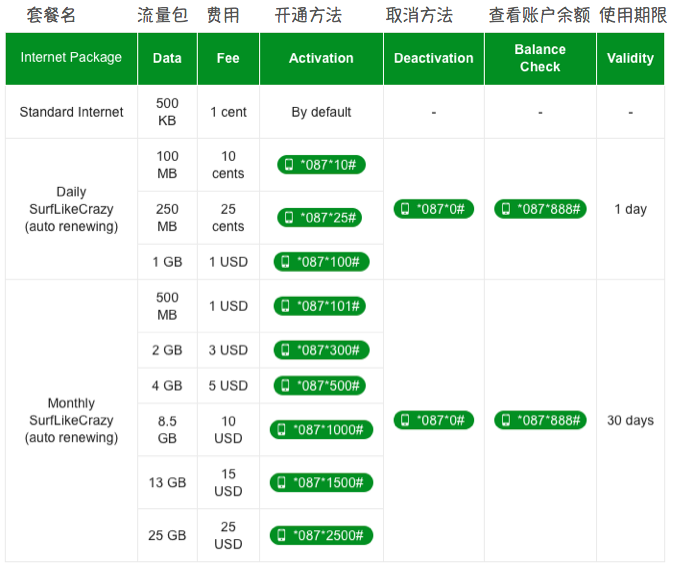Select the Monthly SurfLikeCrazy package cell
This screenshot has width=675, height=567.
pos(71,420)
